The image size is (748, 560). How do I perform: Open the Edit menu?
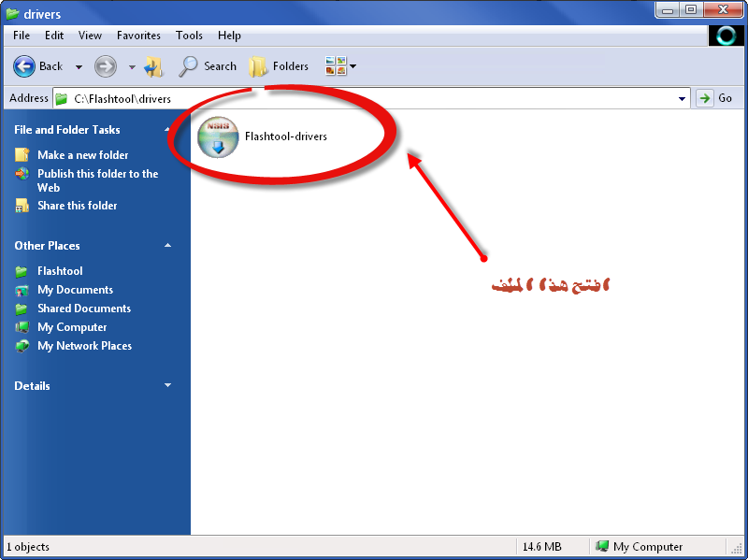coord(54,36)
